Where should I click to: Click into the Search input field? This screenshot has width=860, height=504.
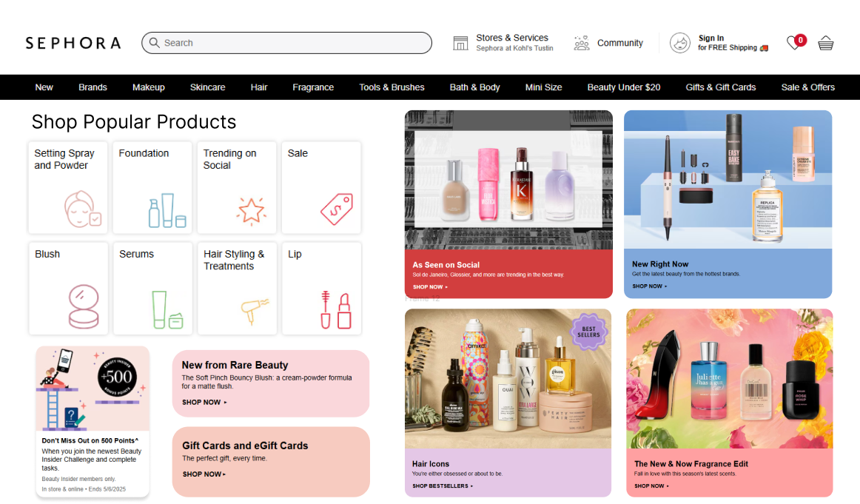point(287,43)
